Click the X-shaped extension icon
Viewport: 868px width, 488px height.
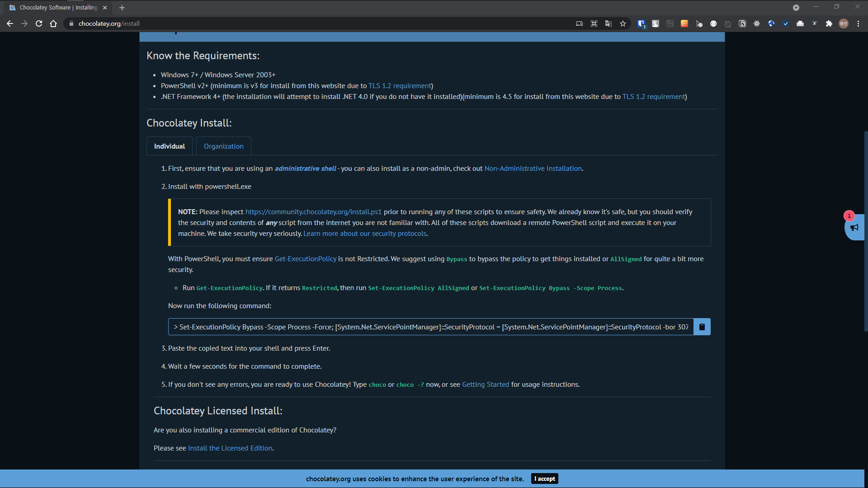pyautogui.click(x=815, y=23)
